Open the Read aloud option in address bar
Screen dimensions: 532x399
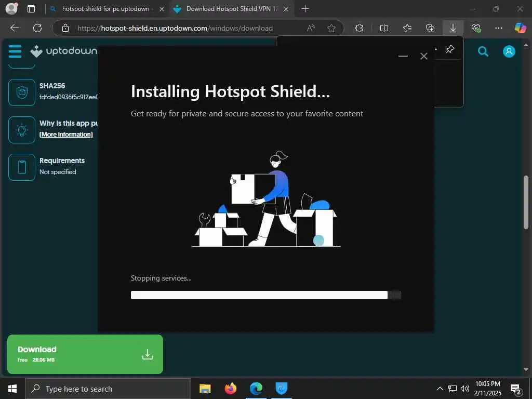pos(311,28)
